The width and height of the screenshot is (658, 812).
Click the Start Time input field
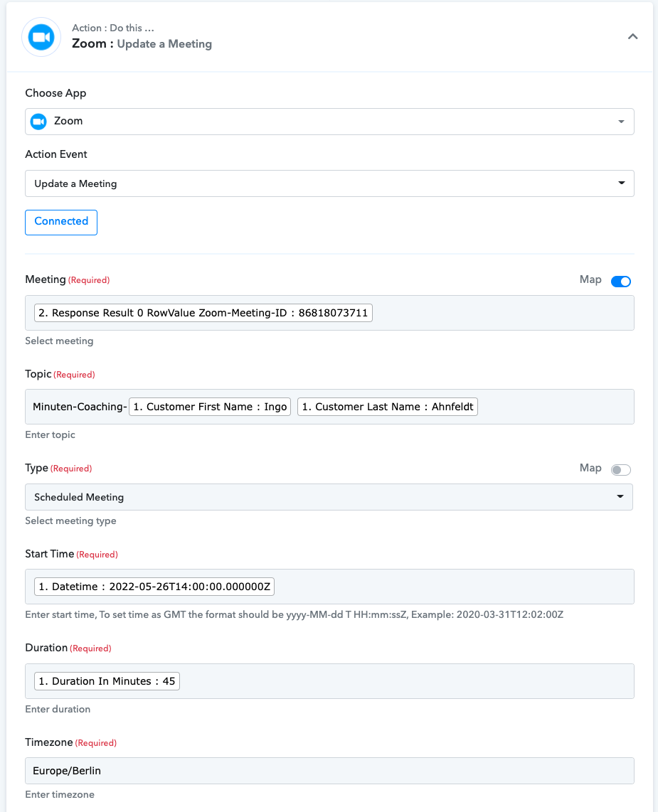(329, 587)
